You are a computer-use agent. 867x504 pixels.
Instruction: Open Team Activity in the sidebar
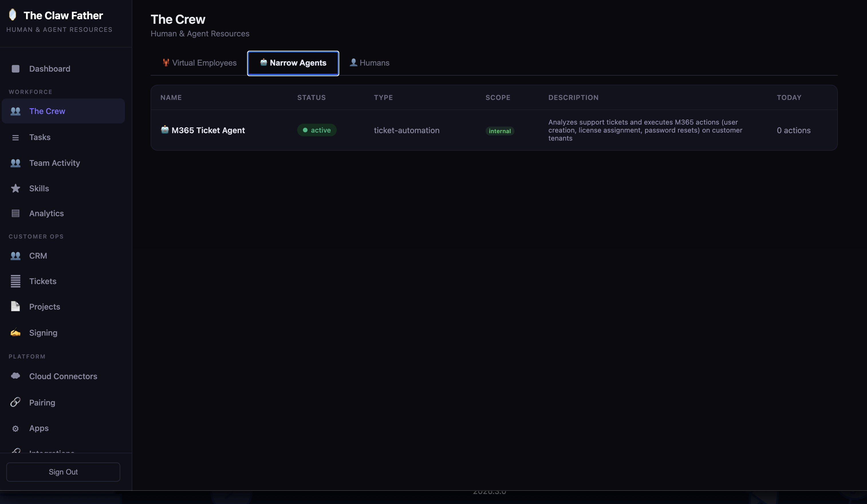tap(54, 163)
